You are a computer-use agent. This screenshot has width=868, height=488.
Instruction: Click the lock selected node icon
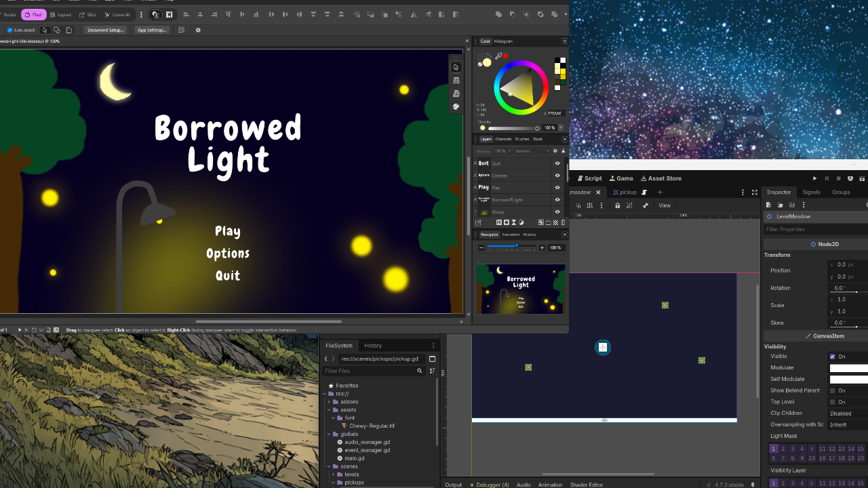(x=618, y=205)
